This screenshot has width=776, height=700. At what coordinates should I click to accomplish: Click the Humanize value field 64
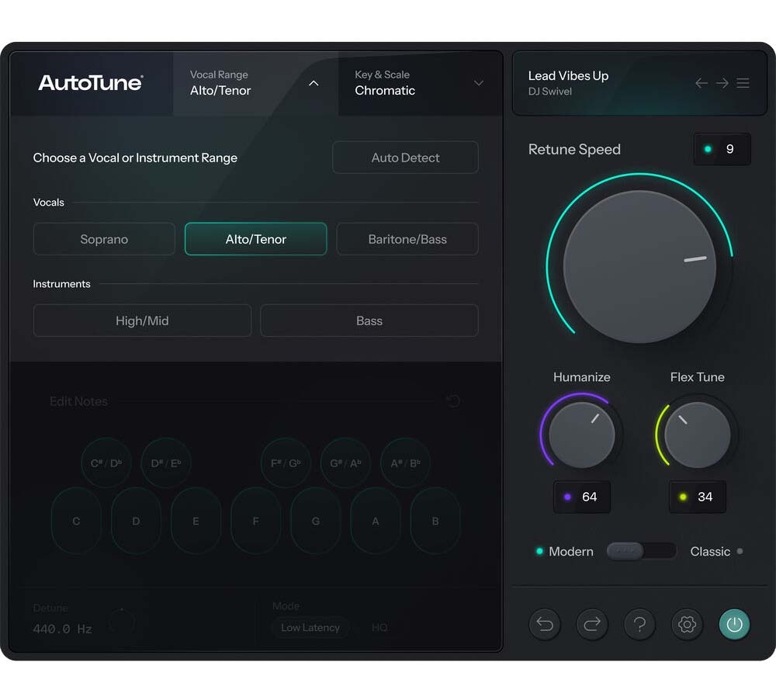coord(581,497)
